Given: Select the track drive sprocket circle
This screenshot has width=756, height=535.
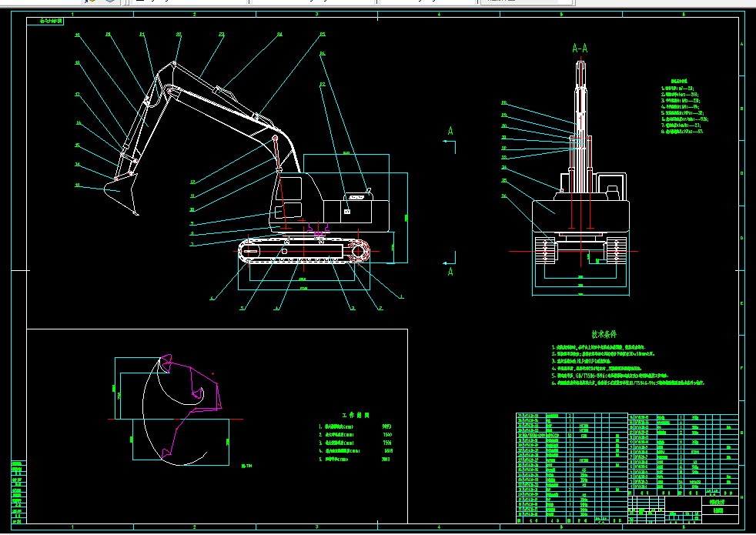Looking at the screenshot, I should coord(360,251).
